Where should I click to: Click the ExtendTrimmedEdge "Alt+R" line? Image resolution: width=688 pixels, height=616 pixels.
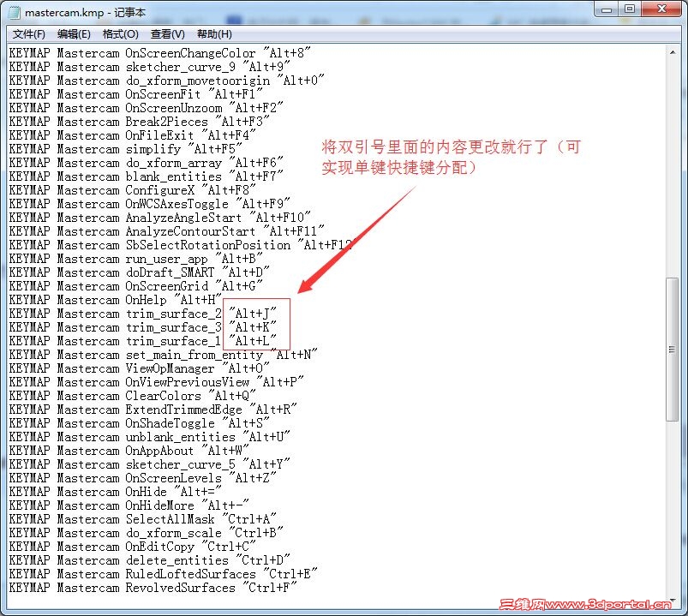(x=153, y=410)
